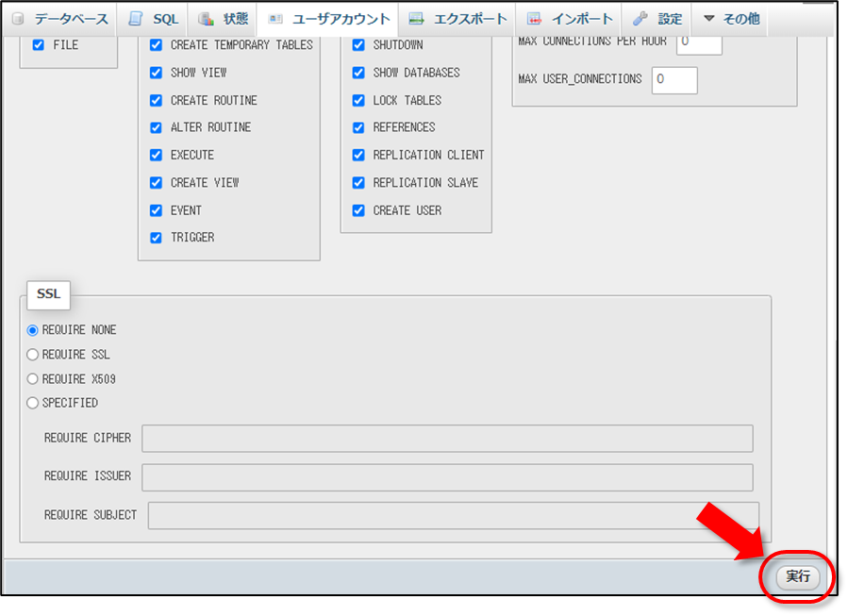Screen dimensions: 848x616
Task: Uncheck the FILE privilege checkbox
Action: [39, 45]
